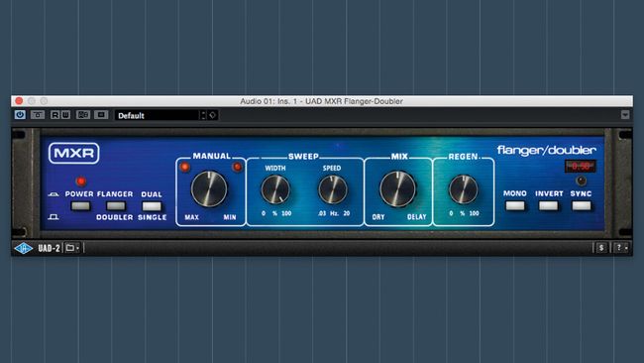Viewport: 644px width, 363px height.
Task: Click the sweep WIDTH knob
Action: (x=275, y=189)
